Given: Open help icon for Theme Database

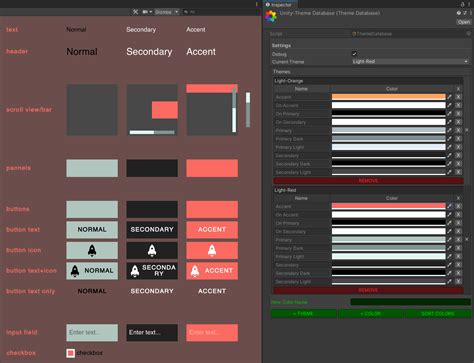Looking at the screenshot, I should [x=459, y=13].
